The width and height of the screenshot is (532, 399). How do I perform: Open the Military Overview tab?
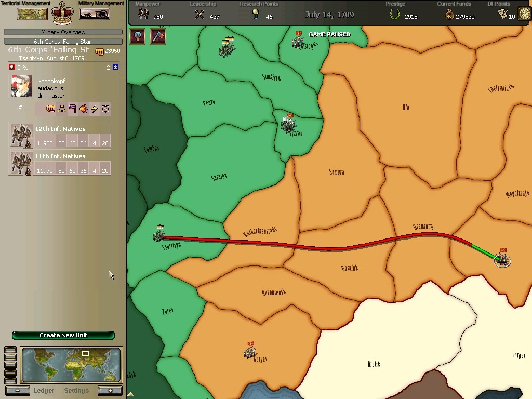[x=63, y=32]
